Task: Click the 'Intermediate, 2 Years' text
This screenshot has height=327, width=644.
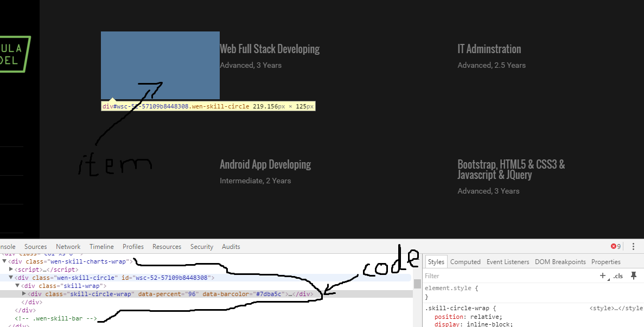Action: [255, 181]
